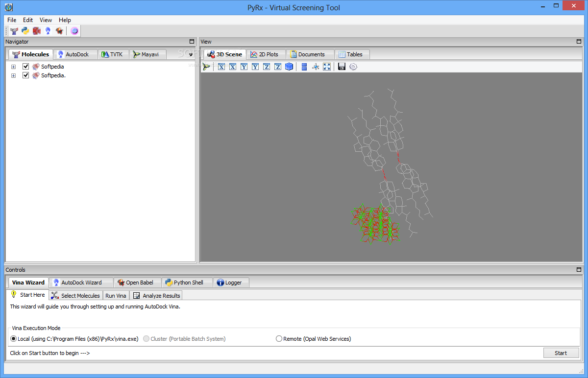Set view along the X axis
Screen dimensions: 588x378
(221, 67)
